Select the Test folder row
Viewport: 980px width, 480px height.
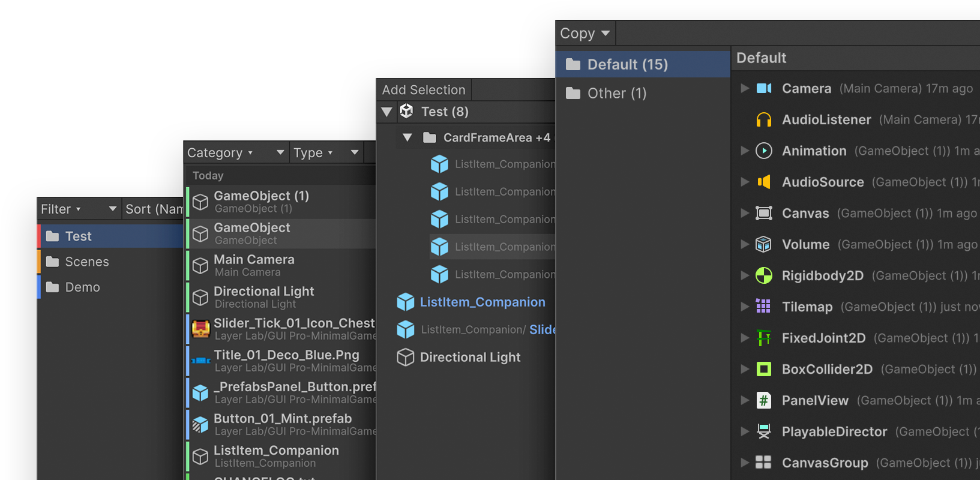(110, 236)
